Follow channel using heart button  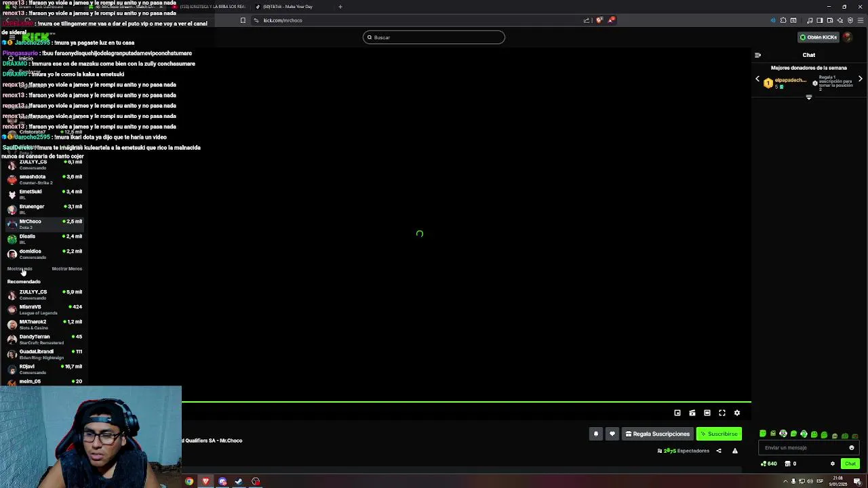[612, 434]
